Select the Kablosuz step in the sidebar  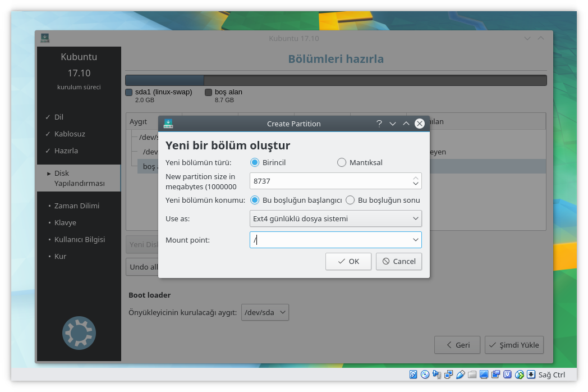click(x=70, y=134)
